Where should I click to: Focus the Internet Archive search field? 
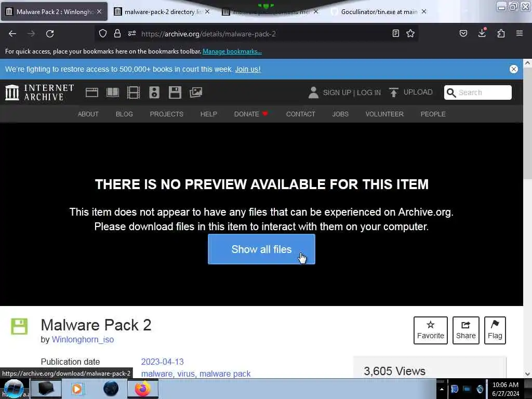coord(478,92)
